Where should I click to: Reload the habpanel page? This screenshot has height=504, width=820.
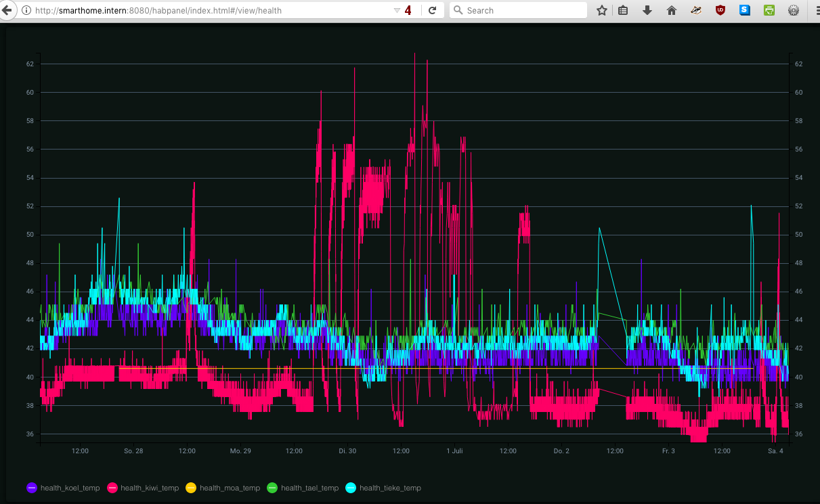pyautogui.click(x=432, y=10)
